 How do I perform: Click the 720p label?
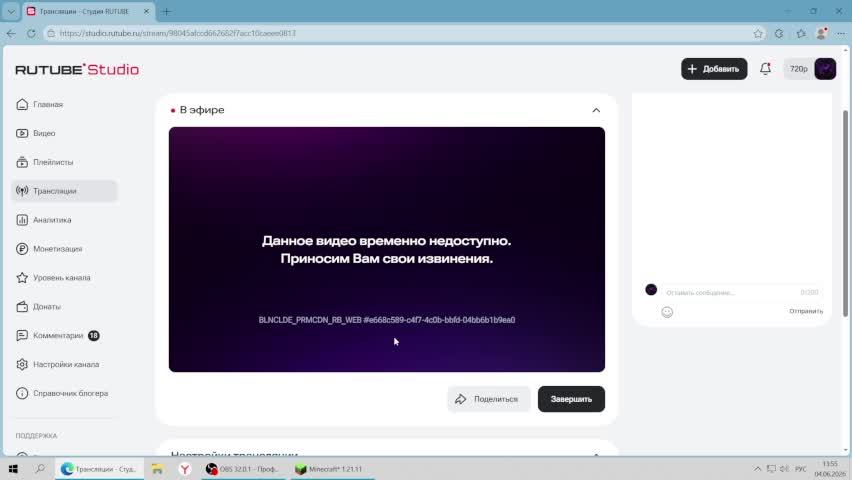798,69
